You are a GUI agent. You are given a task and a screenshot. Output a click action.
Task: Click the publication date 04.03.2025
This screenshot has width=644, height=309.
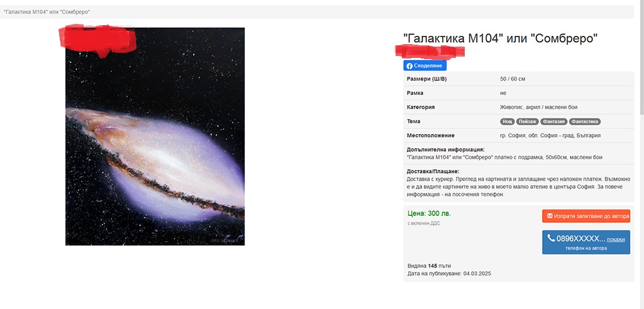pos(477,273)
